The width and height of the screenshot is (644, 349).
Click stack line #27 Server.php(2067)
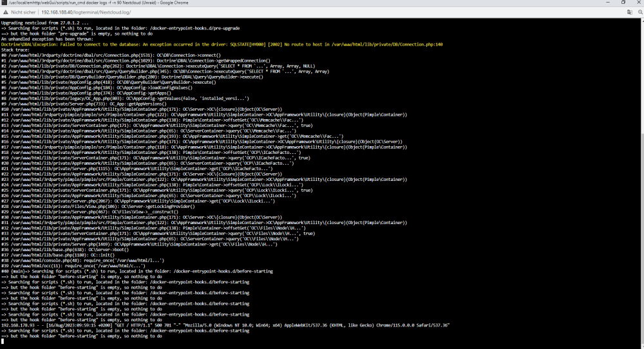pos(138,201)
